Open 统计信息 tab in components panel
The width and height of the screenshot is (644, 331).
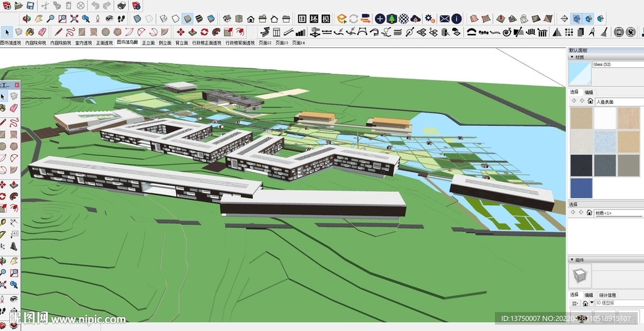[608, 295]
